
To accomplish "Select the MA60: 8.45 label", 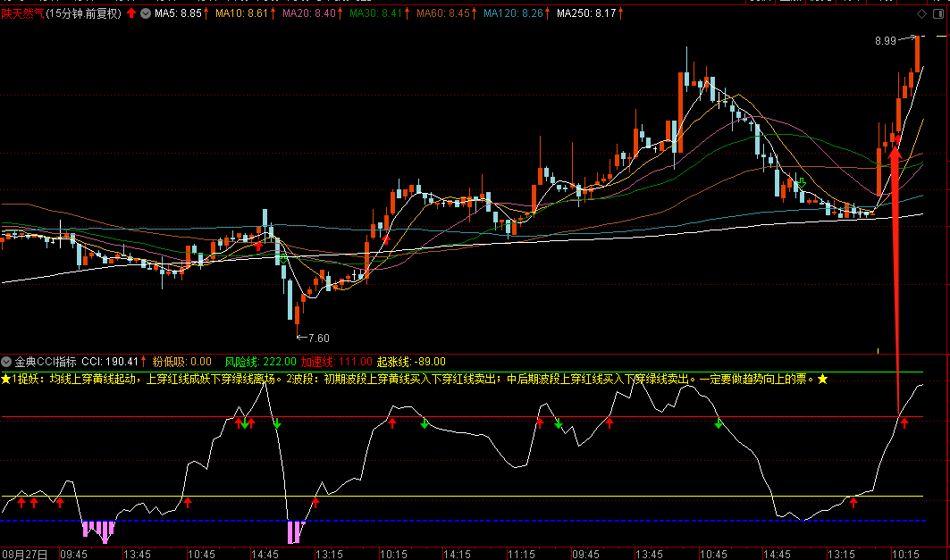I will tap(442, 13).
